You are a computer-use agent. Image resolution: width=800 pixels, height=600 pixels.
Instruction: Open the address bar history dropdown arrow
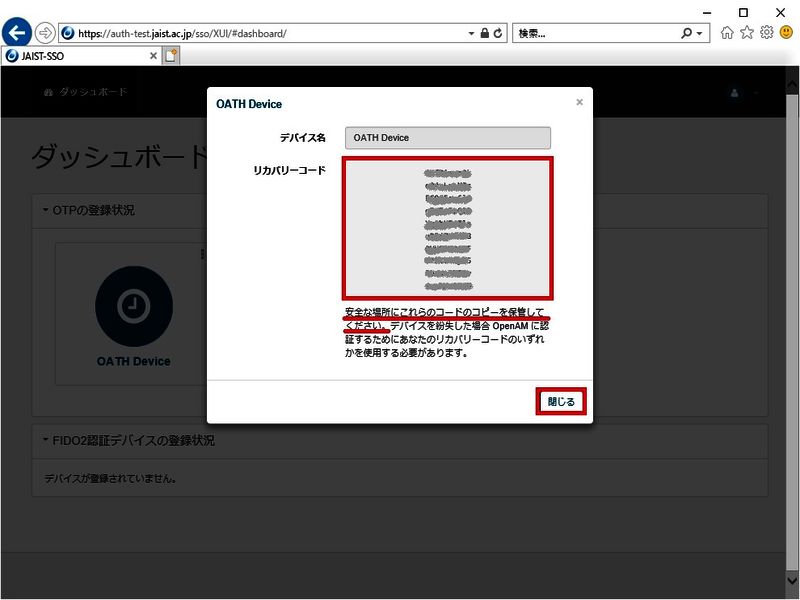point(471,34)
